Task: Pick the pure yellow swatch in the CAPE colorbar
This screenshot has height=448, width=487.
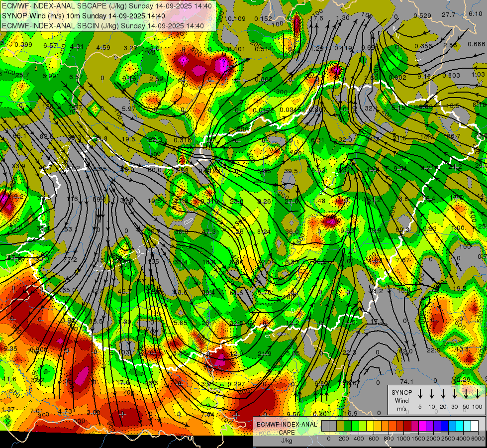Action: click(x=370, y=426)
